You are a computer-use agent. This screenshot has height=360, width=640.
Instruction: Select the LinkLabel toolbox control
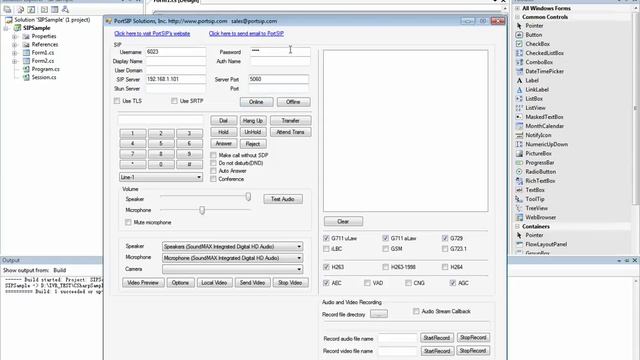coord(537,89)
